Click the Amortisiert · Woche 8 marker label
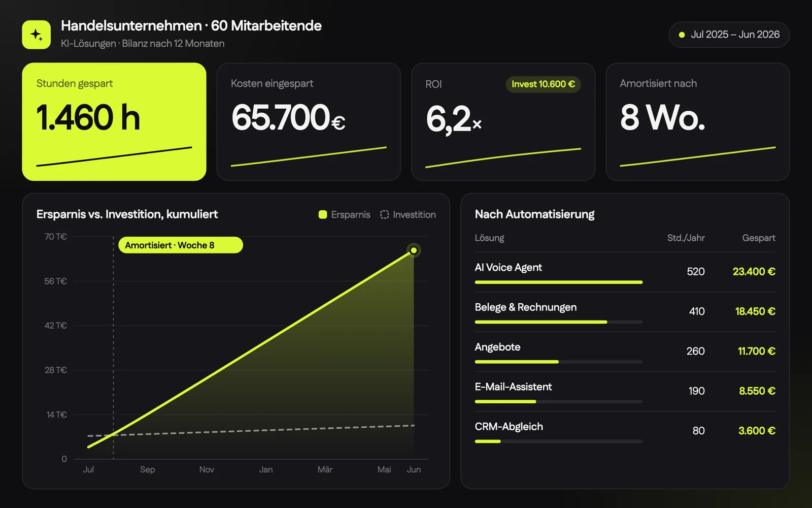The height and width of the screenshot is (508, 812). click(181, 245)
